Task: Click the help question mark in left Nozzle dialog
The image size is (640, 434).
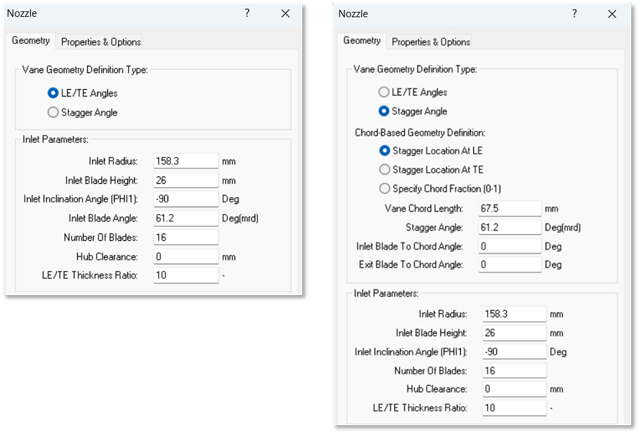Action: pos(247,14)
